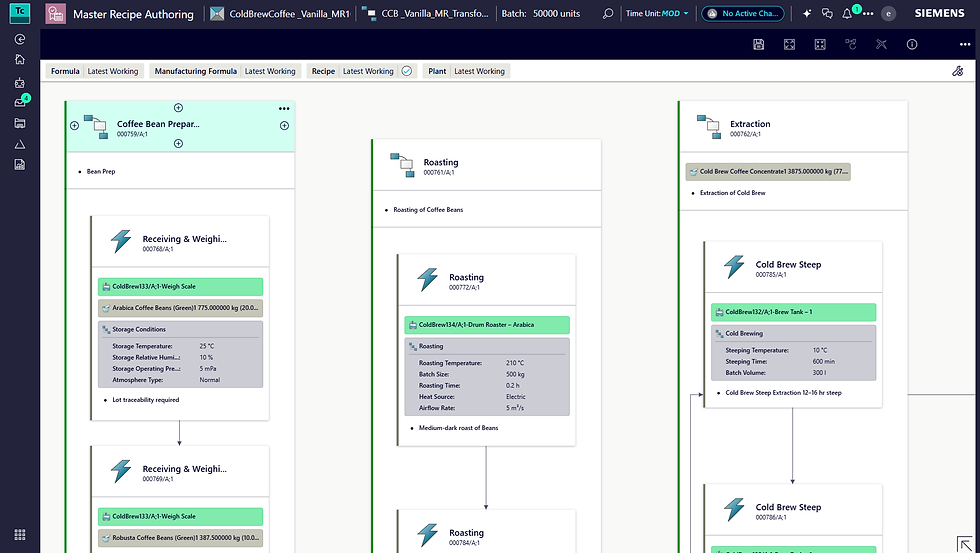Viewport: 980px width, 553px height.
Task: Open the ColdBrewCoffee_Vanilla_MR1 header item
Action: tap(281, 13)
